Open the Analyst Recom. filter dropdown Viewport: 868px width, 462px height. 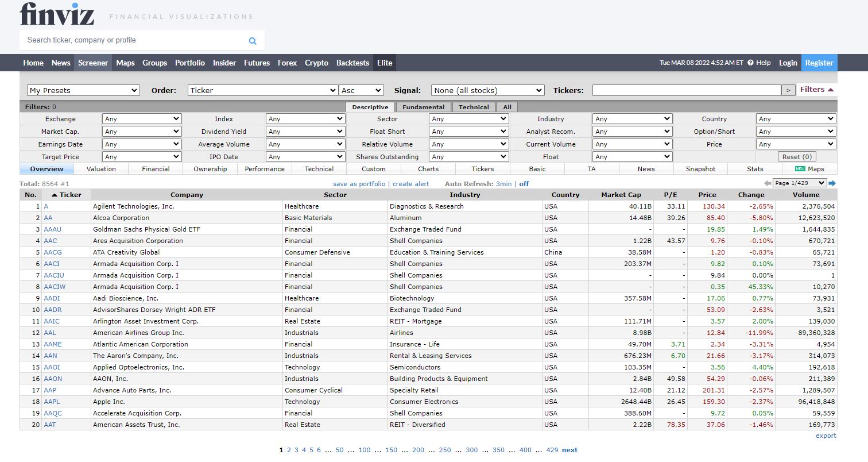click(632, 132)
